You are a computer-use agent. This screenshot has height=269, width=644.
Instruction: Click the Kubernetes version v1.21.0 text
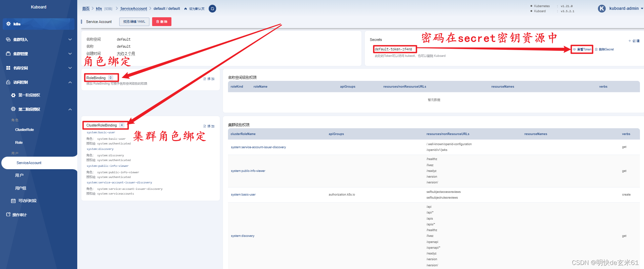[566, 6]
